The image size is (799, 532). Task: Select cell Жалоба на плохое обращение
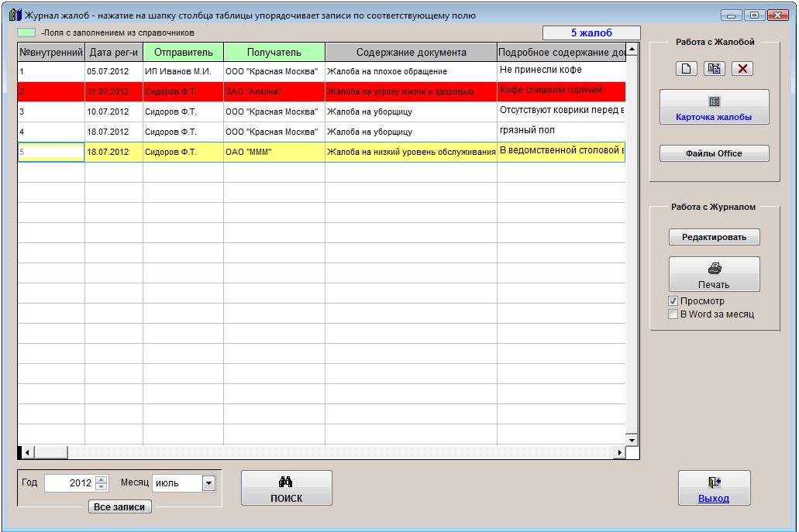[412, 71]
